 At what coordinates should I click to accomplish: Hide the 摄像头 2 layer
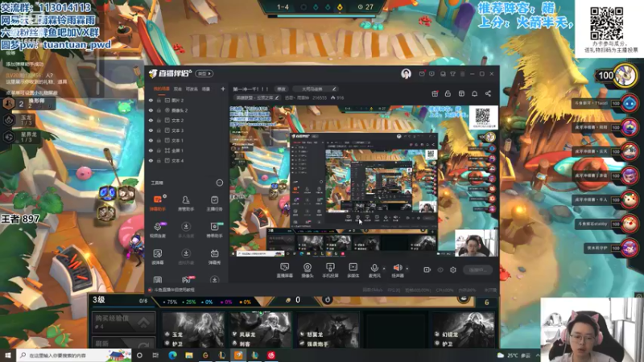point(151,110)
